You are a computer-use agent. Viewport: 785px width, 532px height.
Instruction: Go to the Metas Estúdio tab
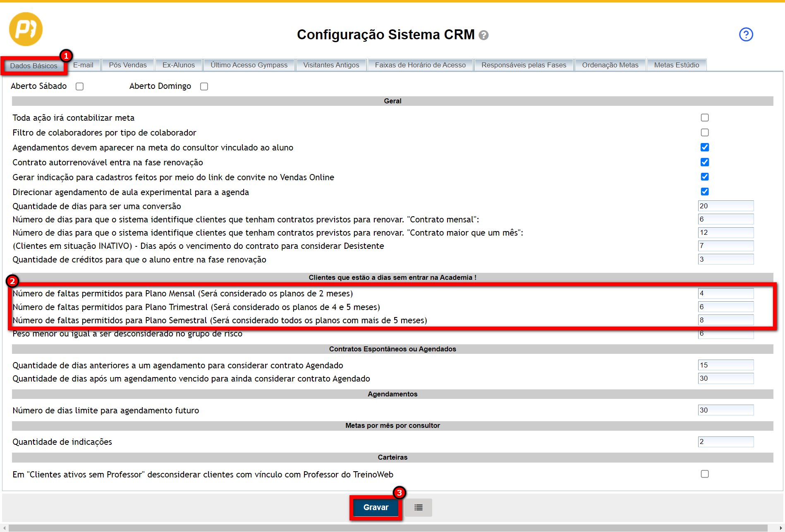pos(676,65)
